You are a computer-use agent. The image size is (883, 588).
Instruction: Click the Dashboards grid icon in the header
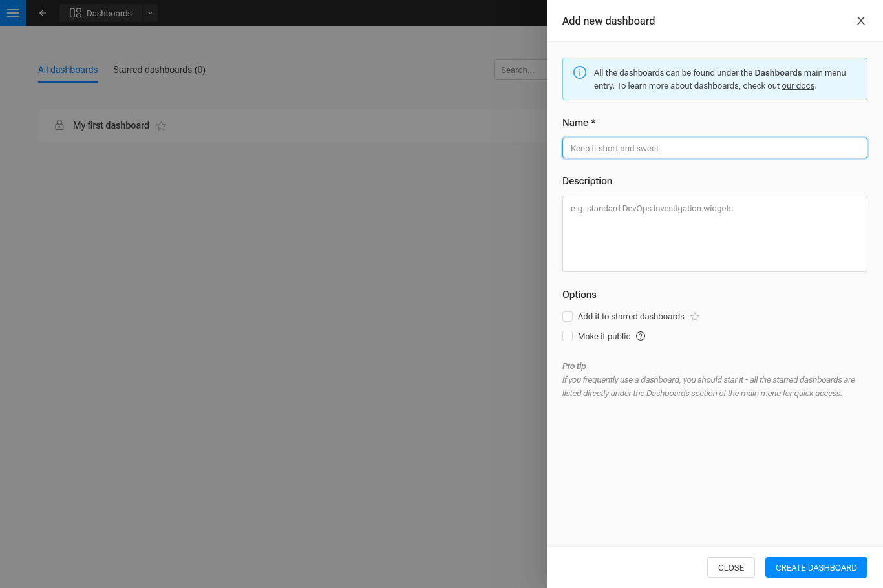tap(76, 12)
